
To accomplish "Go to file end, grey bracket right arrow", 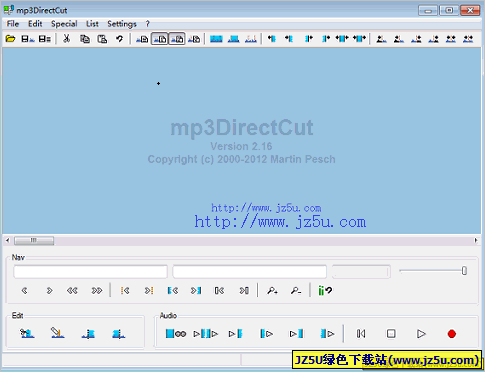I will pos(244,291).
